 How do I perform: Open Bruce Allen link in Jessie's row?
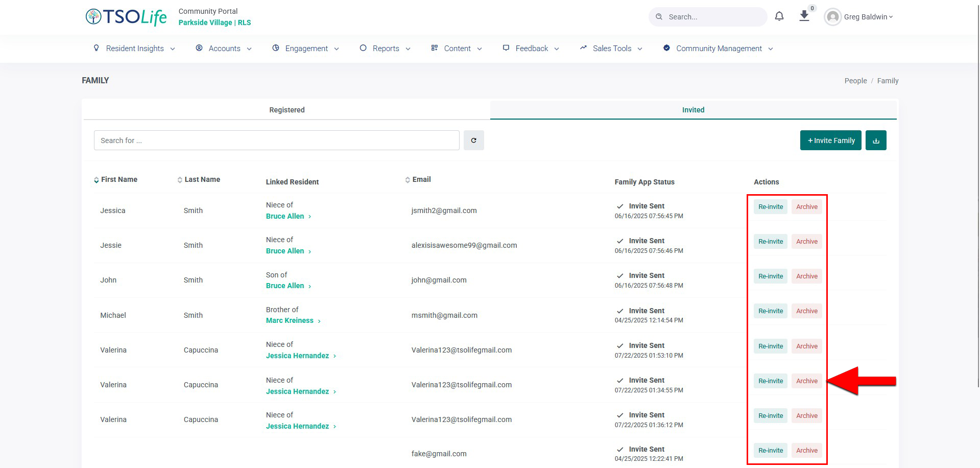[289, 251]
